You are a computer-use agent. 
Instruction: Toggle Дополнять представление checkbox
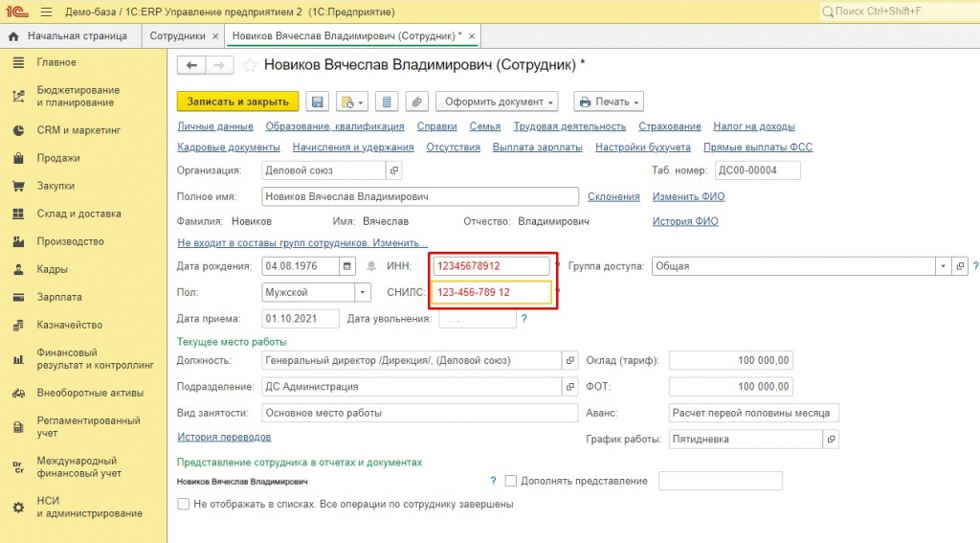pos(511,481)
